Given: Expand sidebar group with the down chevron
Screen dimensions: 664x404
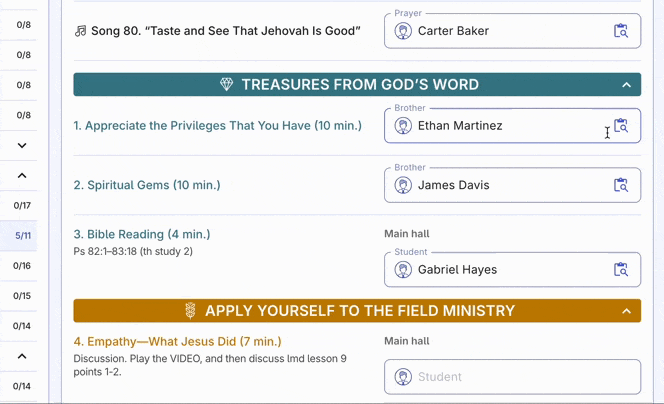Looking at the screenshot, I should (x=22, y=145).
